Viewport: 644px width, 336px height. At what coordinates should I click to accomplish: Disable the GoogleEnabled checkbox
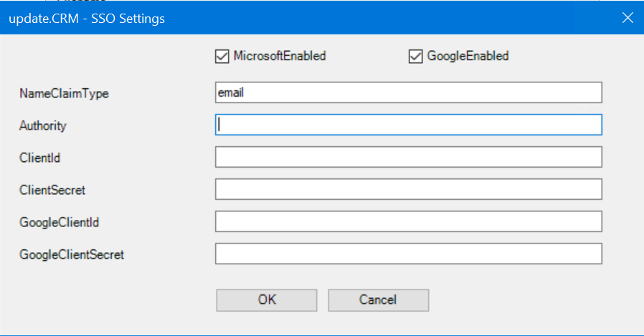coord(415,56)
